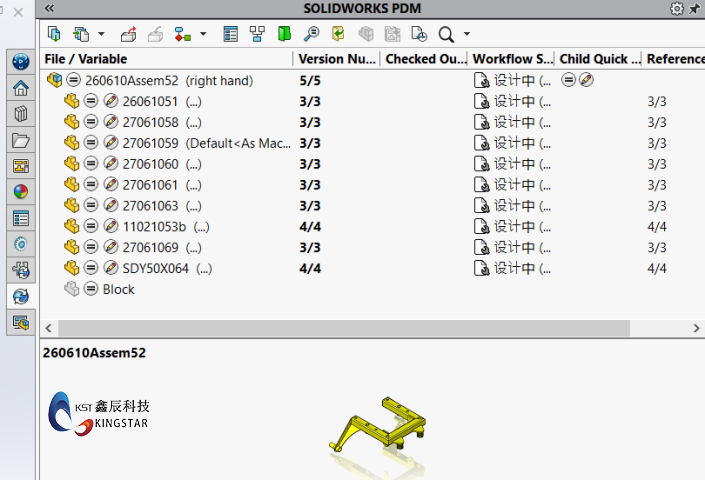Open the Change State dropdown arrow
The width and height of the screenshot is (705, 481).
tap(203, 34)
